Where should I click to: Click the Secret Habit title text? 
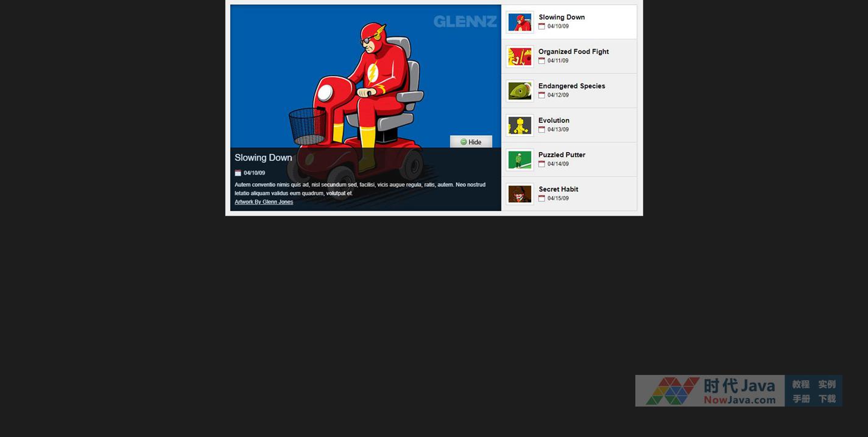point(558,189)
